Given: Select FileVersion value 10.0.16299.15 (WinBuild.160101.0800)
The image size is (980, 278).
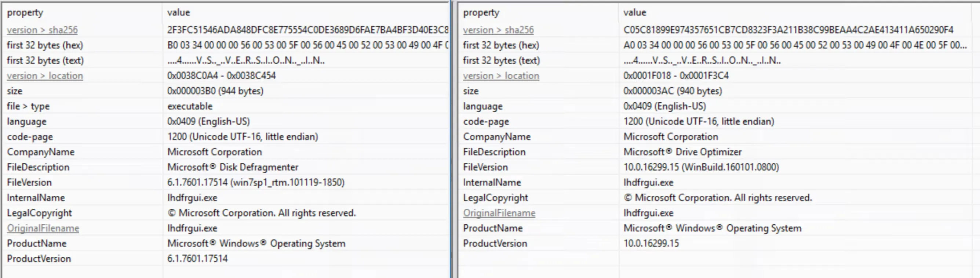Looking at the screenshot, I should (x=701, y=167).
